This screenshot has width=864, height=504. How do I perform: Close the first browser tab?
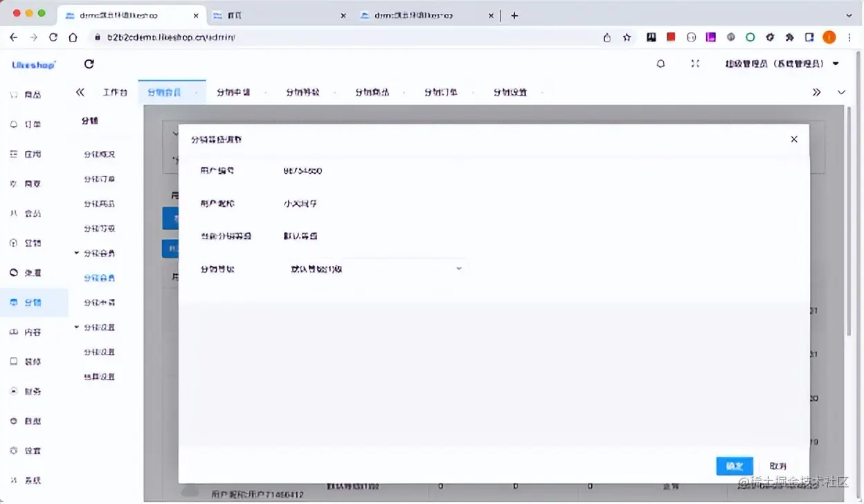coord(196,15)
